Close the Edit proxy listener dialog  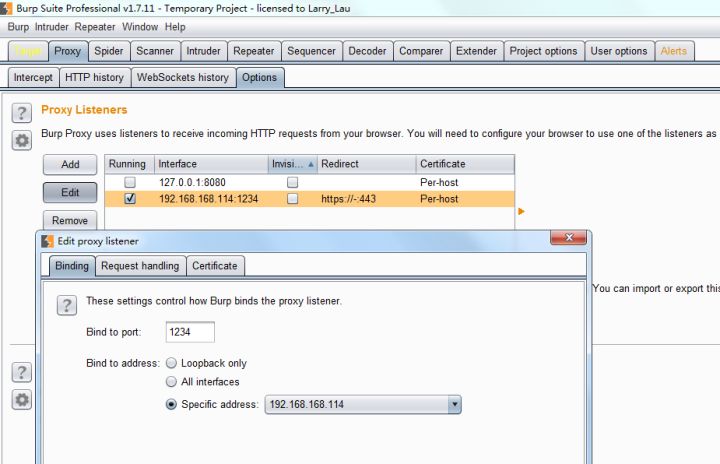(x=568, y=237)
